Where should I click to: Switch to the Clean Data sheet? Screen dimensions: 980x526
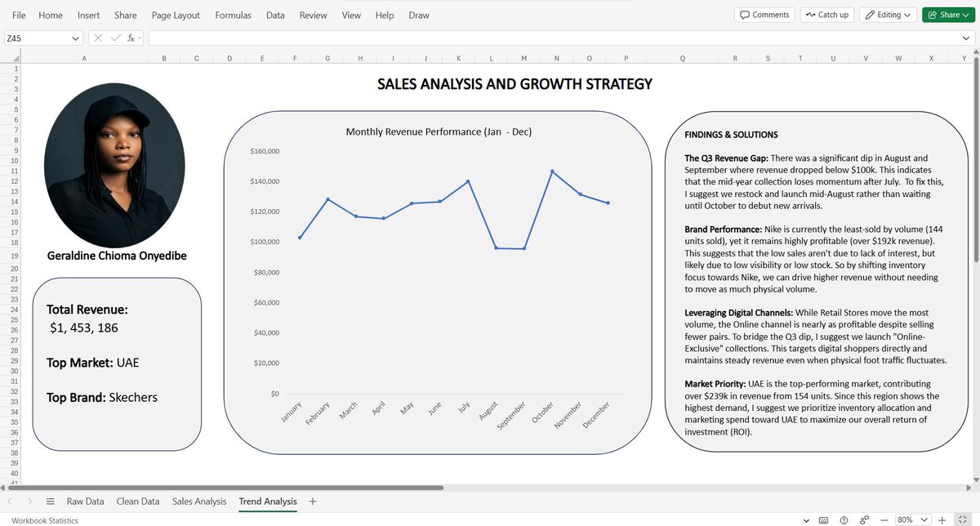point(138,501)
